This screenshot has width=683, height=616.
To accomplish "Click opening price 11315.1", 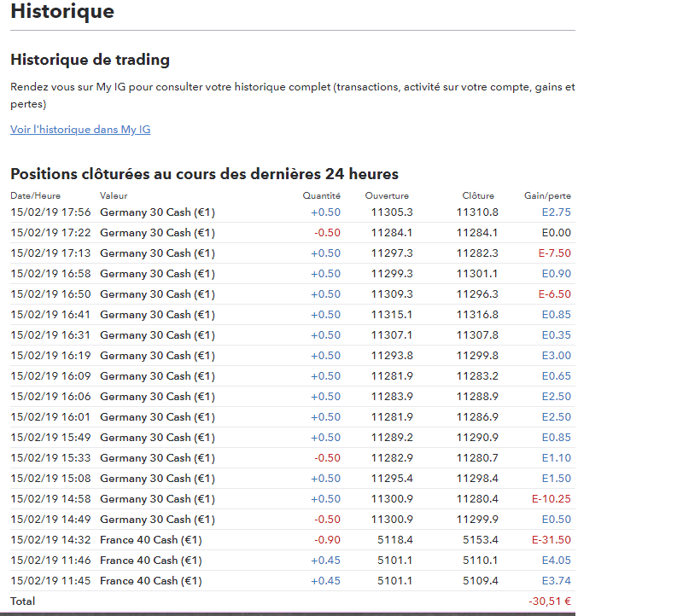I will tap(392, 314).
